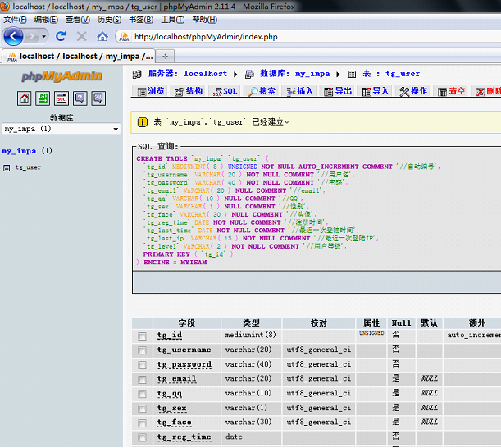501x448 pixels.
Task: Tick the checkbox for tg_reg_time field
Action: click(x=142, y=437)
